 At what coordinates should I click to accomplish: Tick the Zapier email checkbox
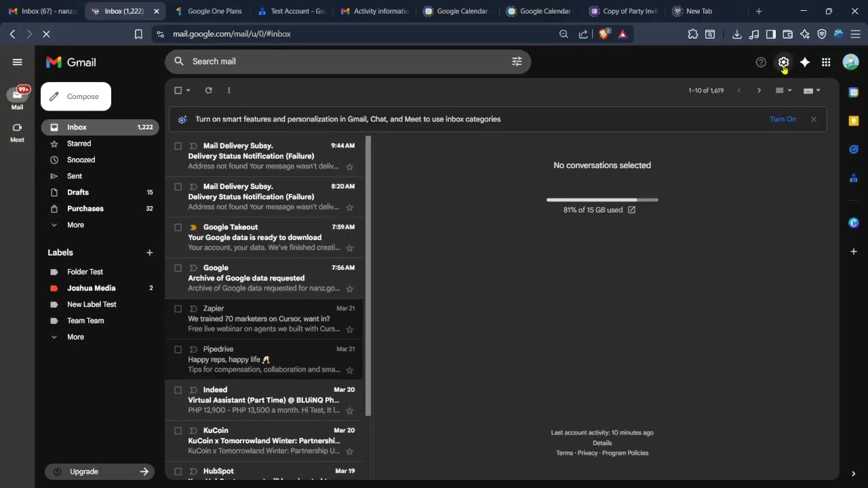(x=178, y=308)
